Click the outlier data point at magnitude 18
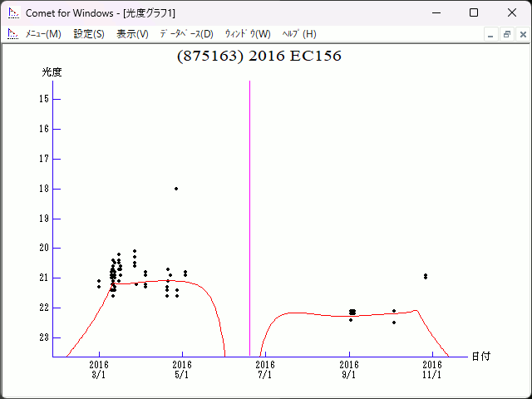The height and width of the screenshot is (399, 532). [176, 189]
